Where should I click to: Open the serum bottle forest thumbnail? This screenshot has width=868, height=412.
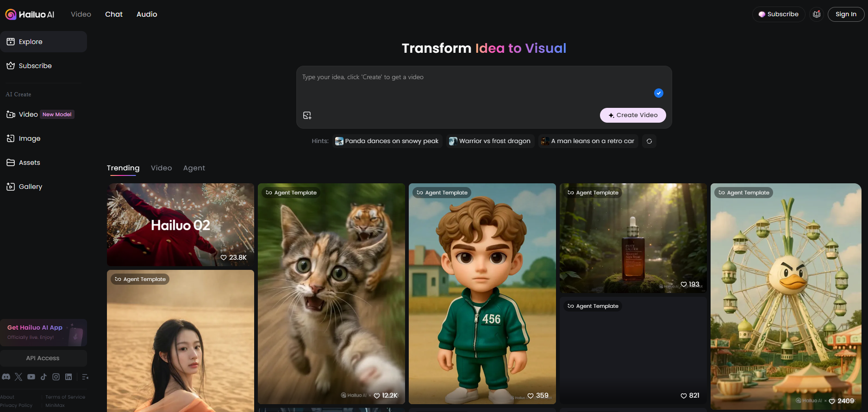coord(633,238)
